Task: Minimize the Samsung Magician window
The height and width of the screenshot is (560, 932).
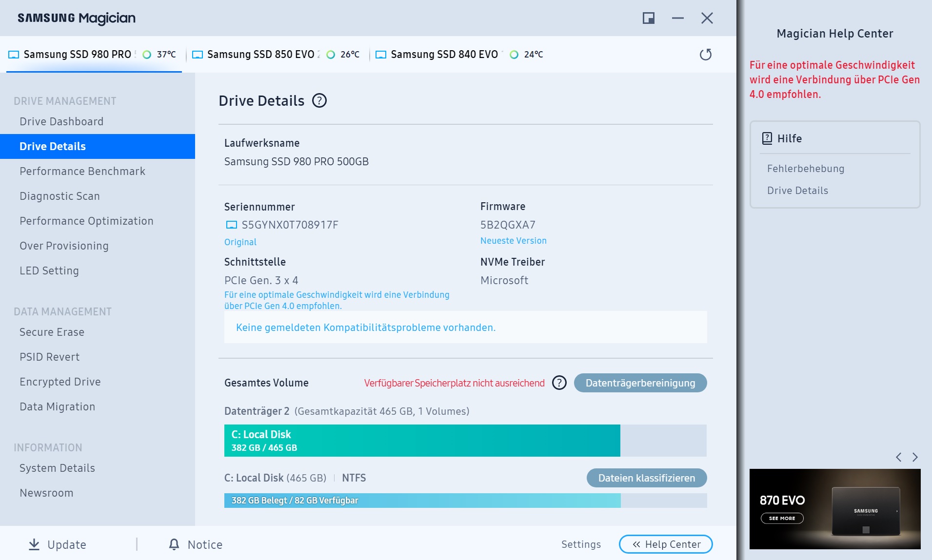Action: click(678, 18)
